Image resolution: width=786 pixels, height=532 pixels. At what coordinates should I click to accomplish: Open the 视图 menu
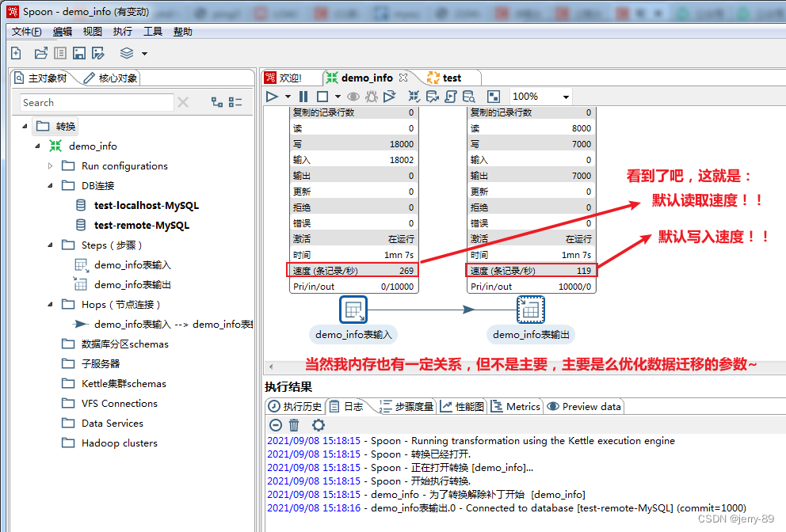(x=92, y=32)
